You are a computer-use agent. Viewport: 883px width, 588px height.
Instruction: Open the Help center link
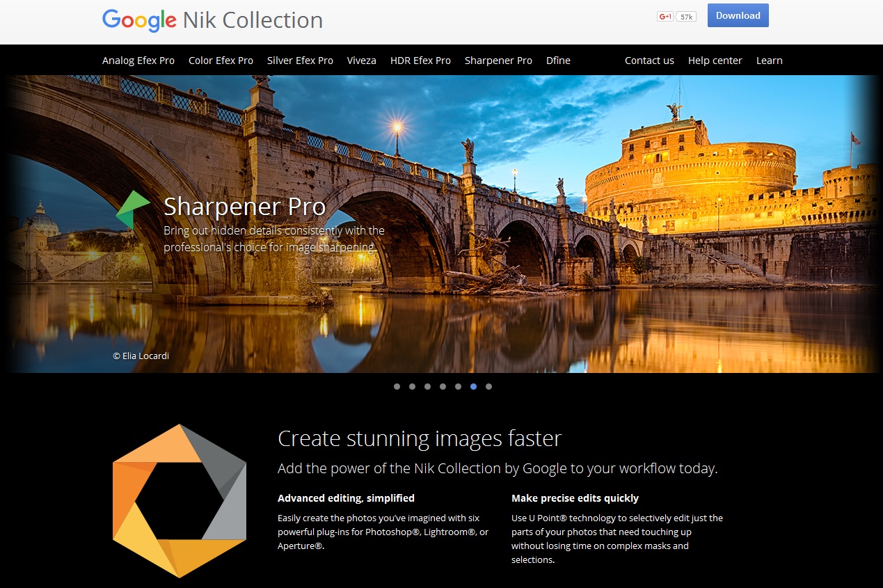(x=715, y=61)
